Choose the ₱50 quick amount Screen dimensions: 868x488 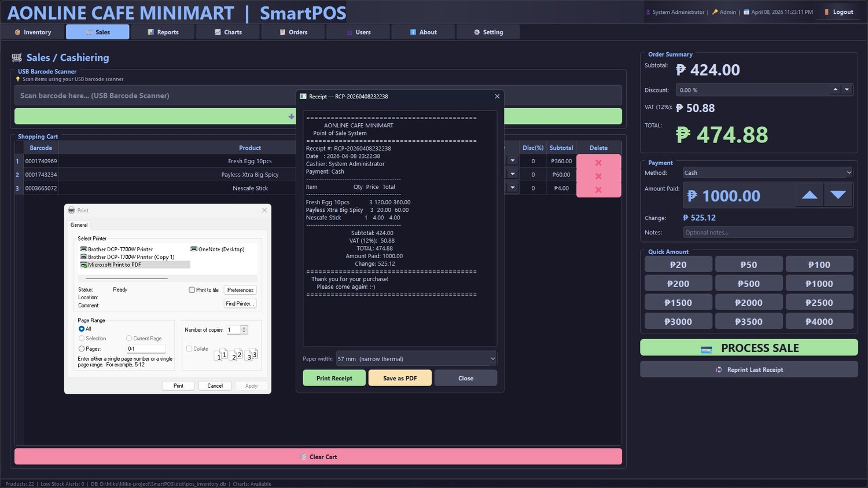(x=749, y=265)
